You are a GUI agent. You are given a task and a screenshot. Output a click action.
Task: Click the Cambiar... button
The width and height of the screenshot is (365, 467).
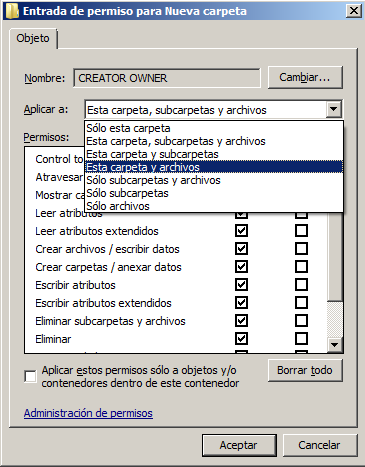(305, 78)
